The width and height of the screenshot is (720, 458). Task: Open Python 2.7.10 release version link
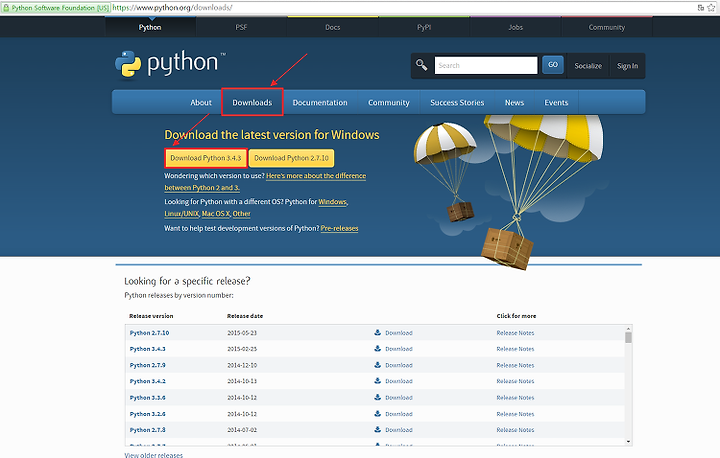pyautogui.click(x=149, y=333)
